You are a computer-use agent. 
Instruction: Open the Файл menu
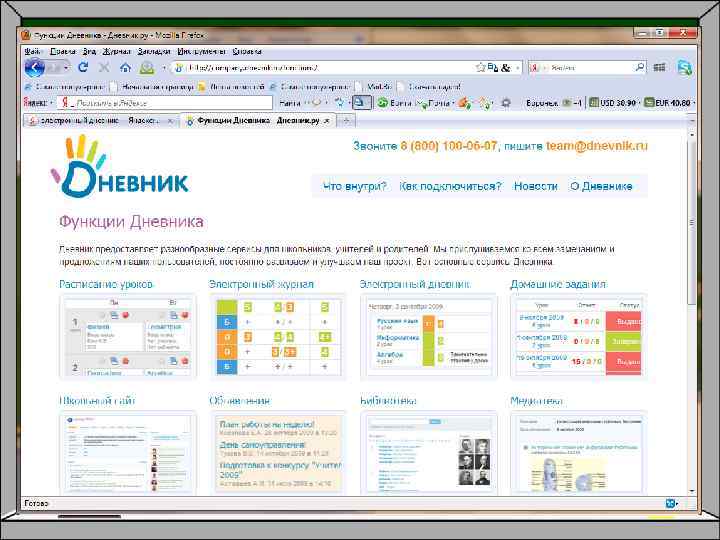click(x=33, y=51)
